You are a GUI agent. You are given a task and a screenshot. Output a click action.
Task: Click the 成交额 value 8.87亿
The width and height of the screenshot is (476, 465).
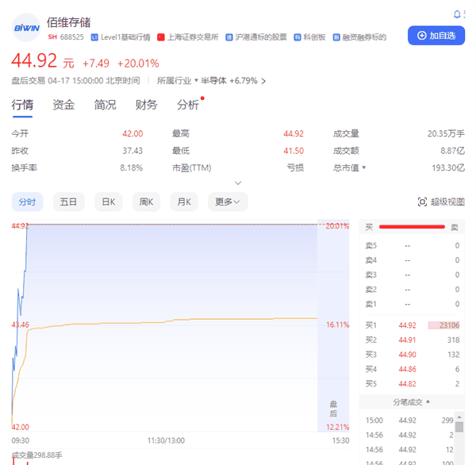click(x=453, y=151)
